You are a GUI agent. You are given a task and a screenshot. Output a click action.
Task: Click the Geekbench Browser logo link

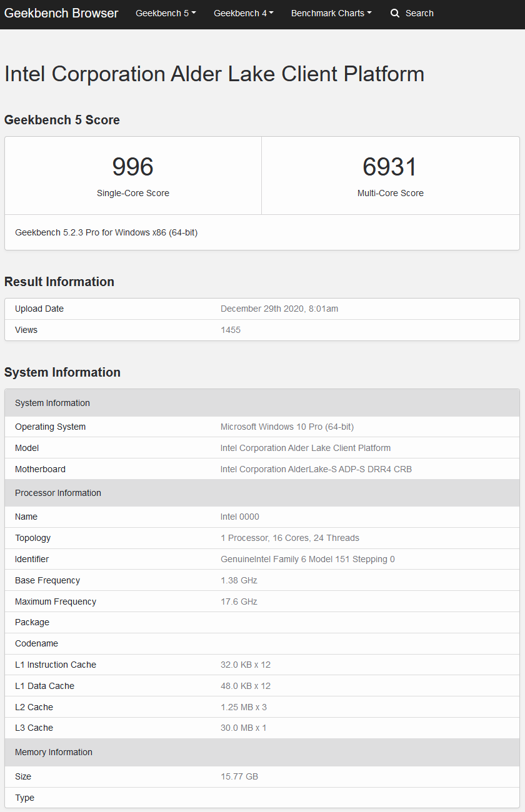[61, 13]
